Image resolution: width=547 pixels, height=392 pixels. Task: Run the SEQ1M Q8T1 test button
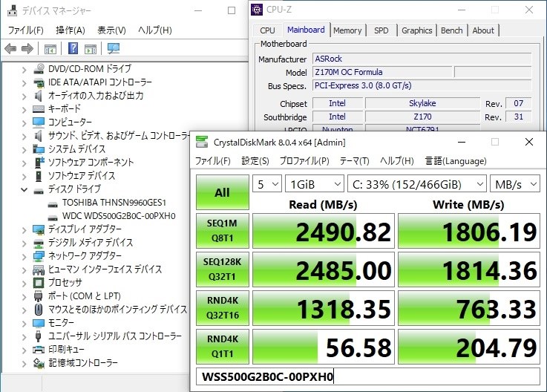tap(223, 231)
